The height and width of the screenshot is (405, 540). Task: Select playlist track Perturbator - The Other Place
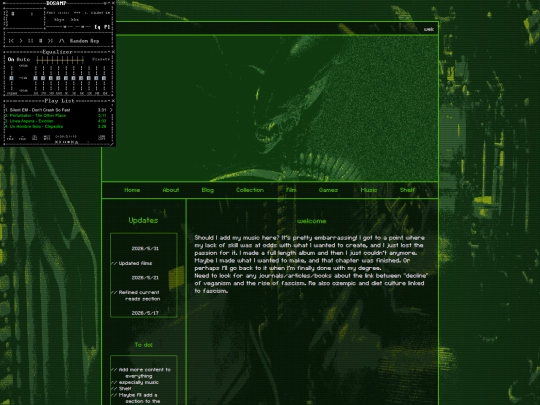[x=35, y=115]
